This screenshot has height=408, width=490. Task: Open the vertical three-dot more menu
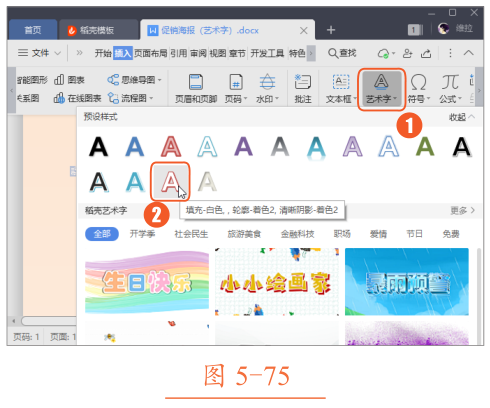(x=450, y=53)
